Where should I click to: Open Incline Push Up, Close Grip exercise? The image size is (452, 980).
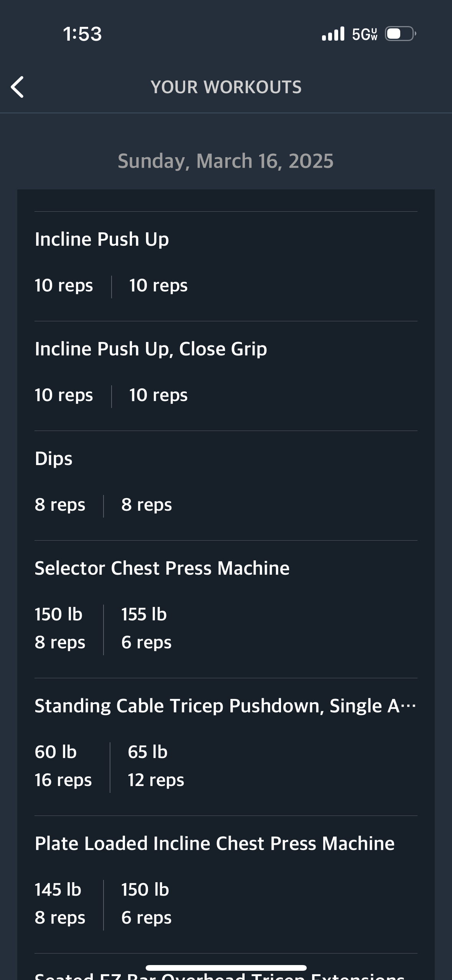pos(151,349)
